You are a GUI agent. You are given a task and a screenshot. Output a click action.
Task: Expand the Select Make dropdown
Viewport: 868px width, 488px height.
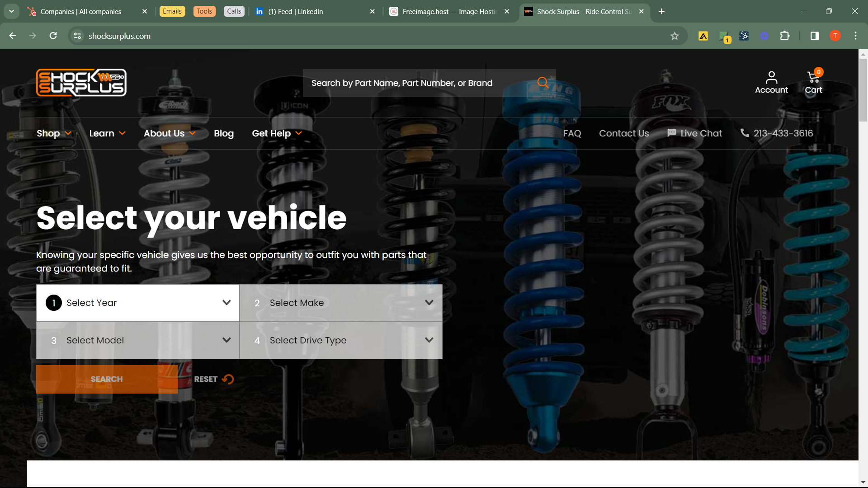341,303
